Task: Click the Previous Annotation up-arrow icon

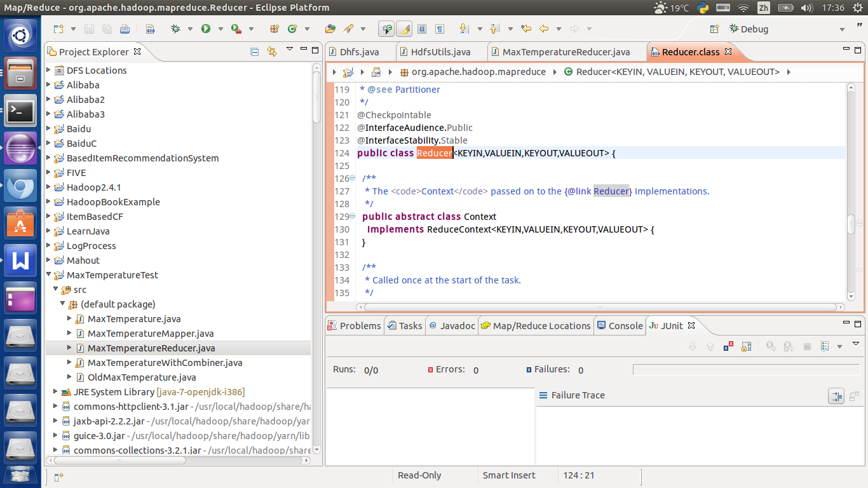Action: (494, 29)
